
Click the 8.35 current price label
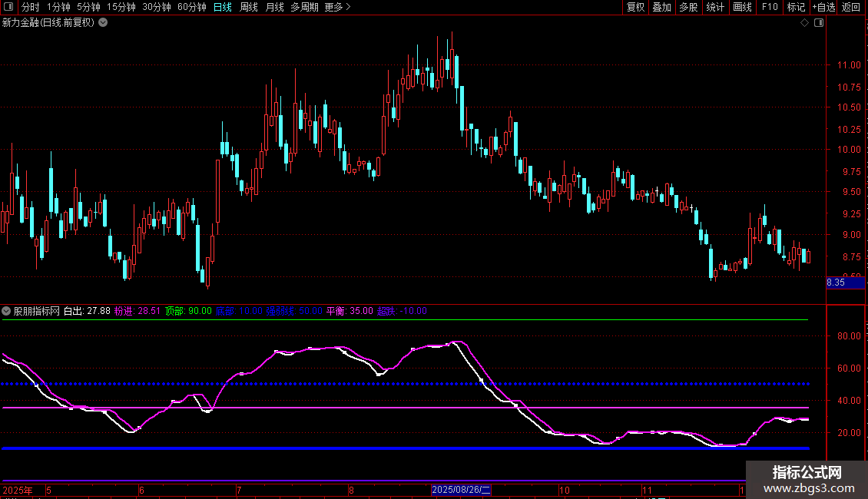click(836, 283)
